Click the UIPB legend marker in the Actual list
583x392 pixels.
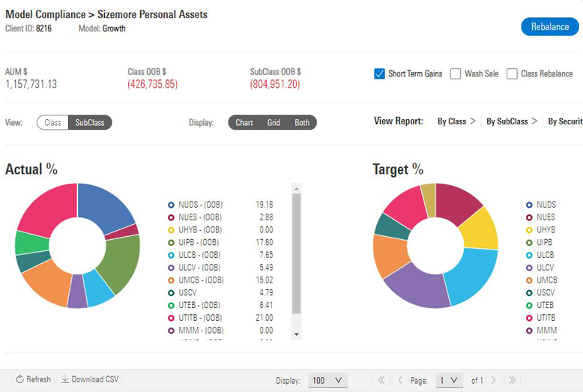(171, 243)
